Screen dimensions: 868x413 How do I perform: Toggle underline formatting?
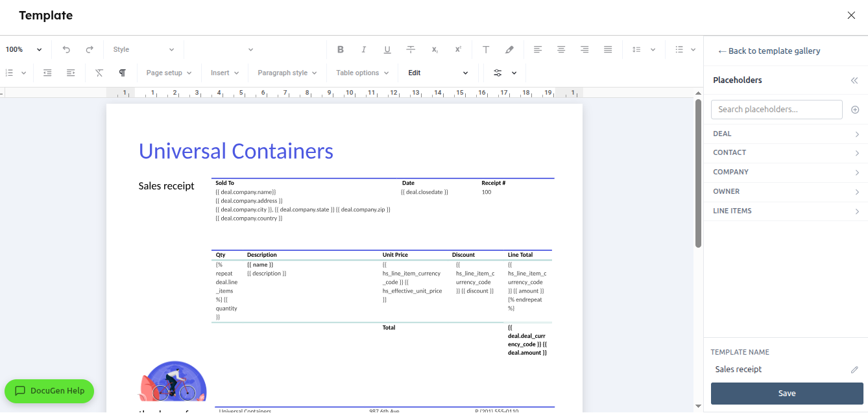387,49
